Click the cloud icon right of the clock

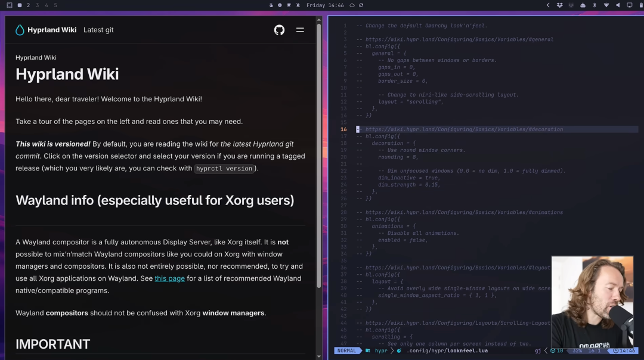click(x=352, y=5)
